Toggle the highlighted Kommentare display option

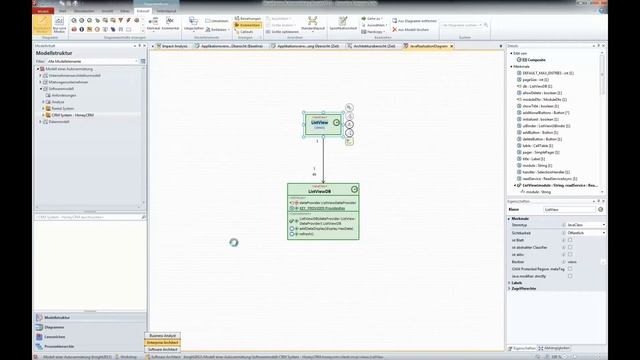point(248,25)
